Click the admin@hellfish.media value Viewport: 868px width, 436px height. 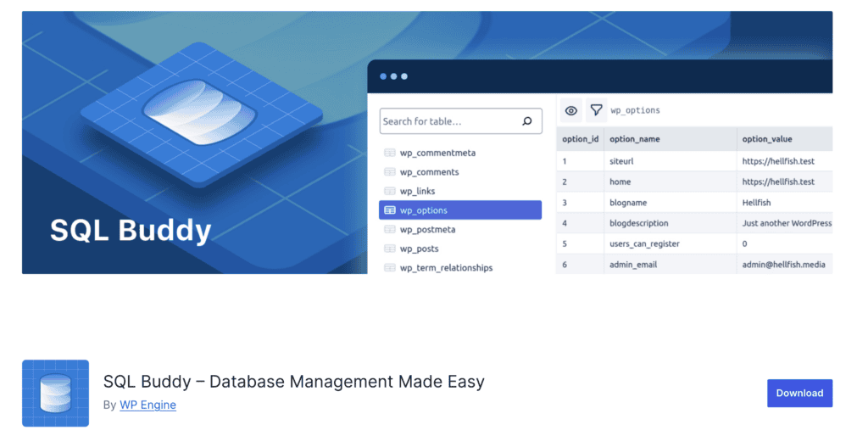point(783,265)
